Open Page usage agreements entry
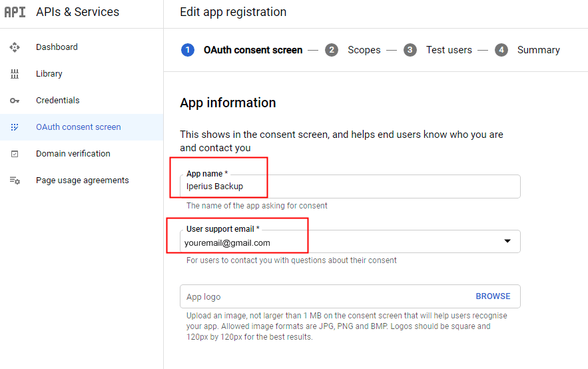Viewport: 588px width, 369px height. click(82, 181)
